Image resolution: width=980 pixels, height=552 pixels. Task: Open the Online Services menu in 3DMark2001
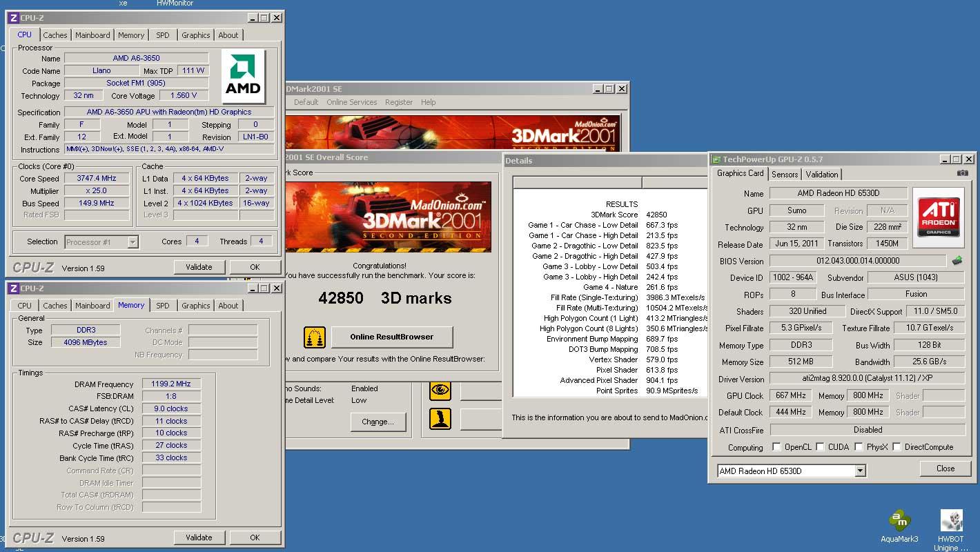click(x=352, y=102)
